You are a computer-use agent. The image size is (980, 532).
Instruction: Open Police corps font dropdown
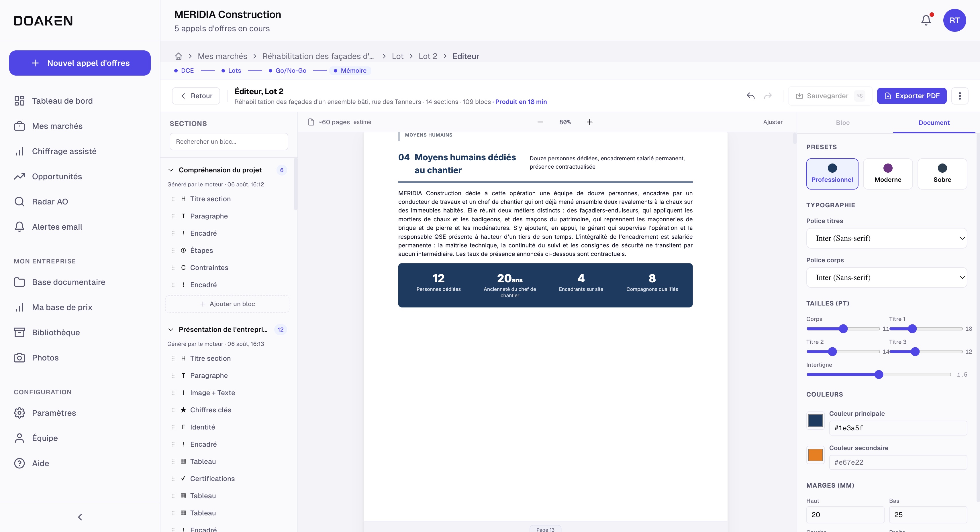click(x=886, y=278)
